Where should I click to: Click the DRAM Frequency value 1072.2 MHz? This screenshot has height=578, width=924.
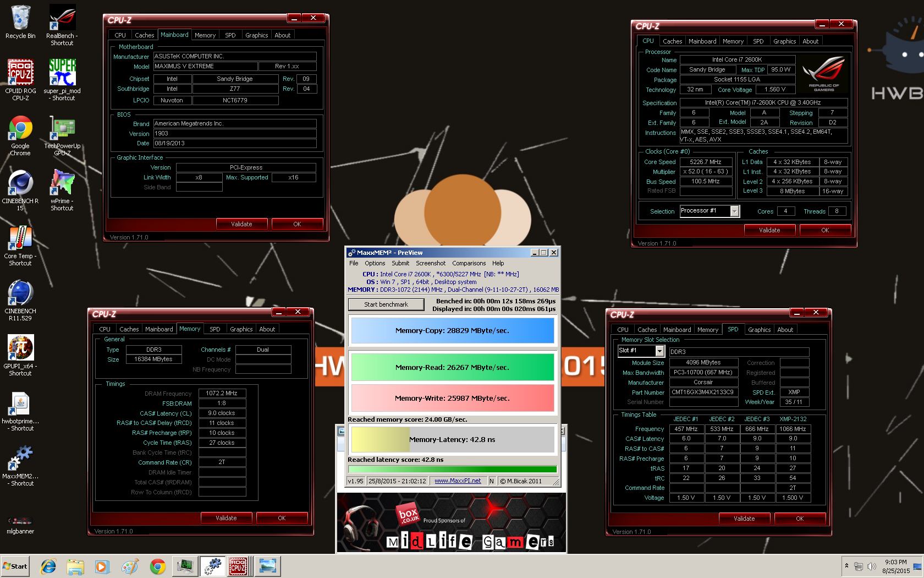[x=222, y=394]
